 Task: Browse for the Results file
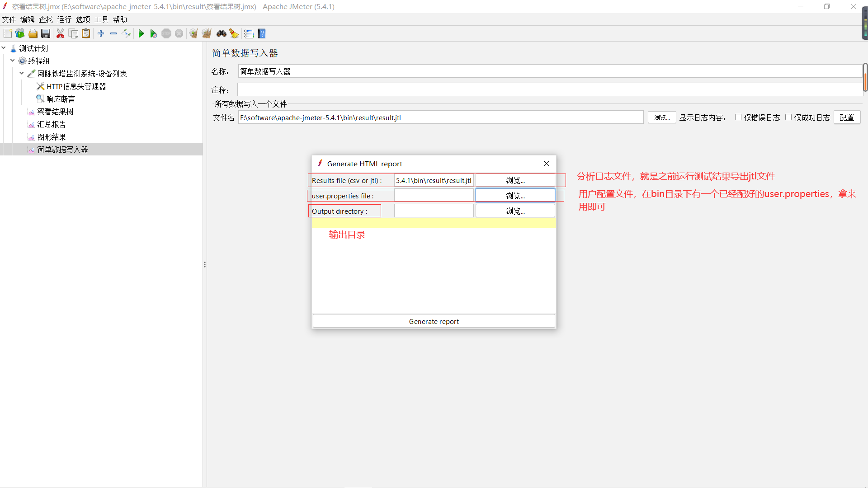pyautogui.click(x=515, y=180)
